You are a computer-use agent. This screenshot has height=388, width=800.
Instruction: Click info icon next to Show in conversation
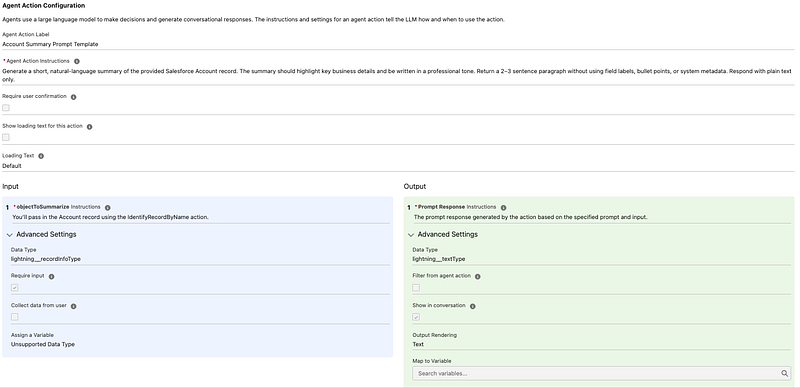[x=472, y=306]
